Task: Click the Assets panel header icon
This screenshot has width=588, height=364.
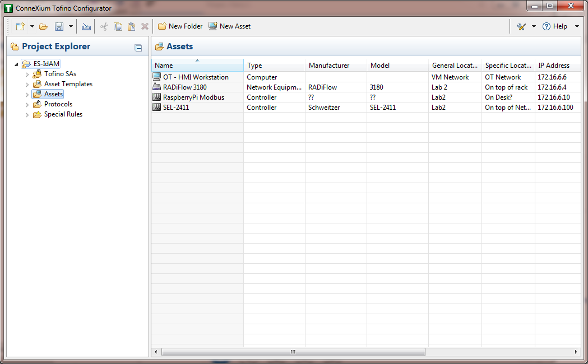Action: (x=159, y=46)
